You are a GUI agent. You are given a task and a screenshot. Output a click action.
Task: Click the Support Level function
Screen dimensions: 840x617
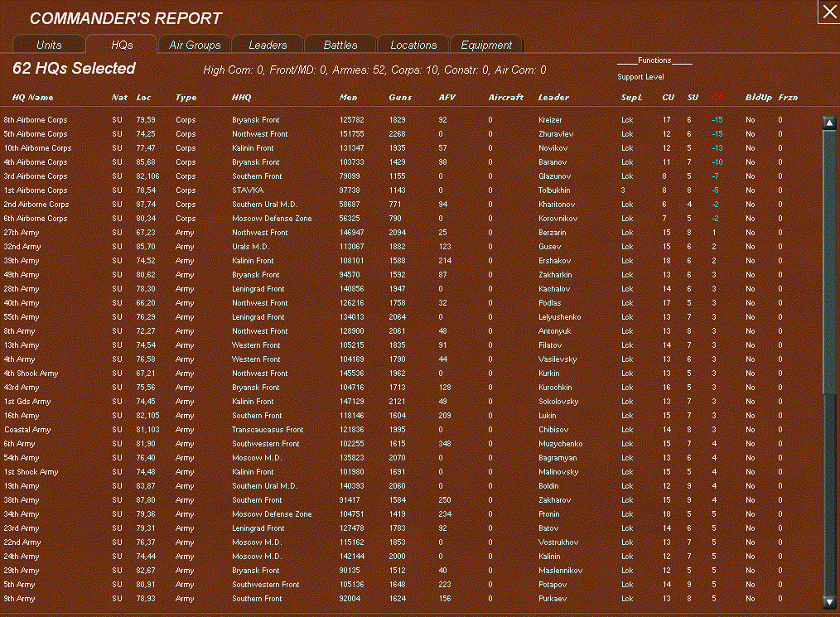(x=640, y=77)
